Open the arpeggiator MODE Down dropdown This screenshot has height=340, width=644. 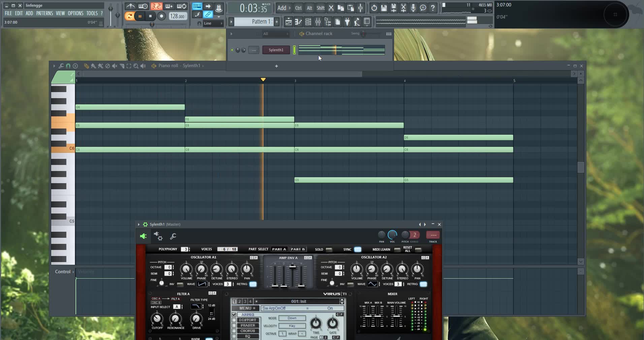pyautogui.click(x=292, y=318)
